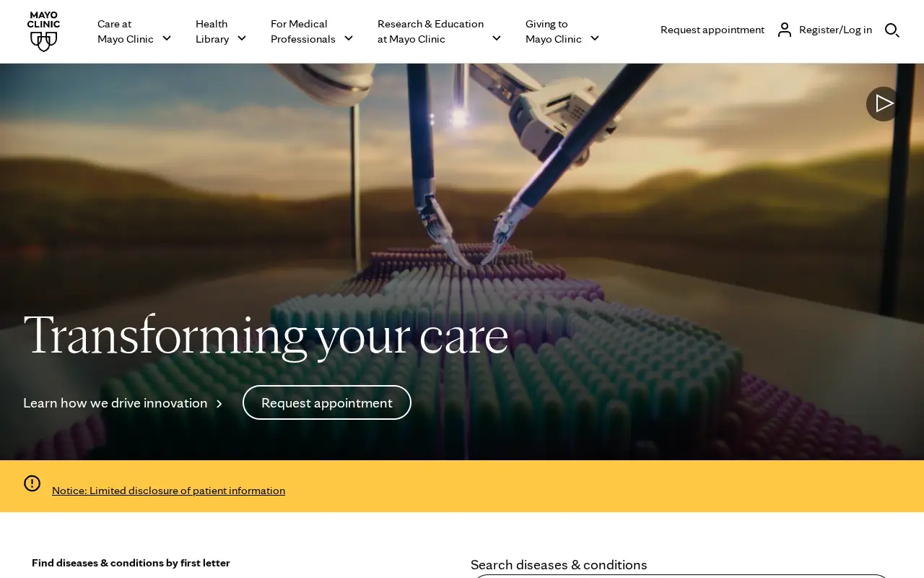Click the notice exclamation alert icon
Screen dimensions: 924x578
pos(32,483)
